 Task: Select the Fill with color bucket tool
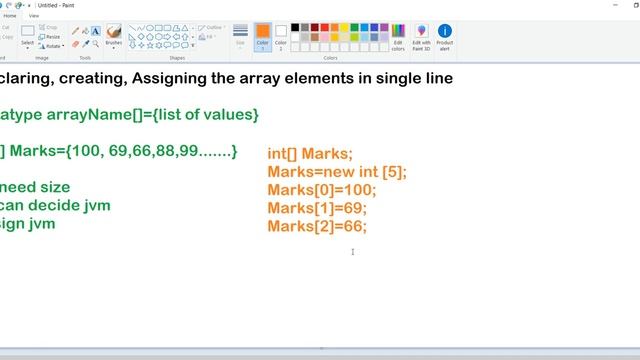(x=85, y=31)
